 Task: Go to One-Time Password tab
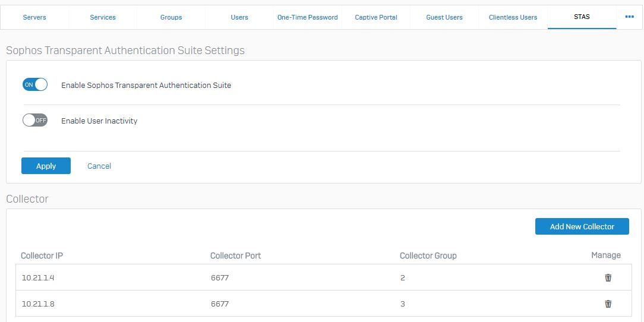point(308,17)
